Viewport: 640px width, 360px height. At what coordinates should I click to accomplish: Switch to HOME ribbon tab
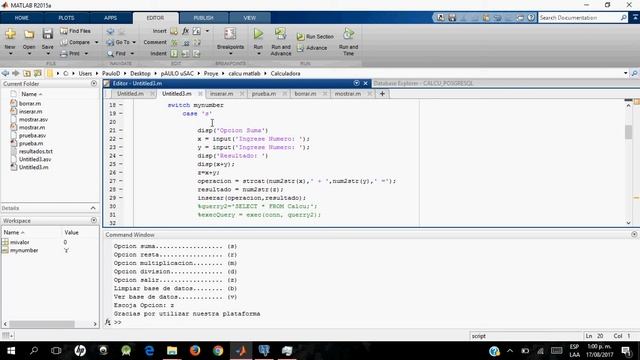pos(22,18)
